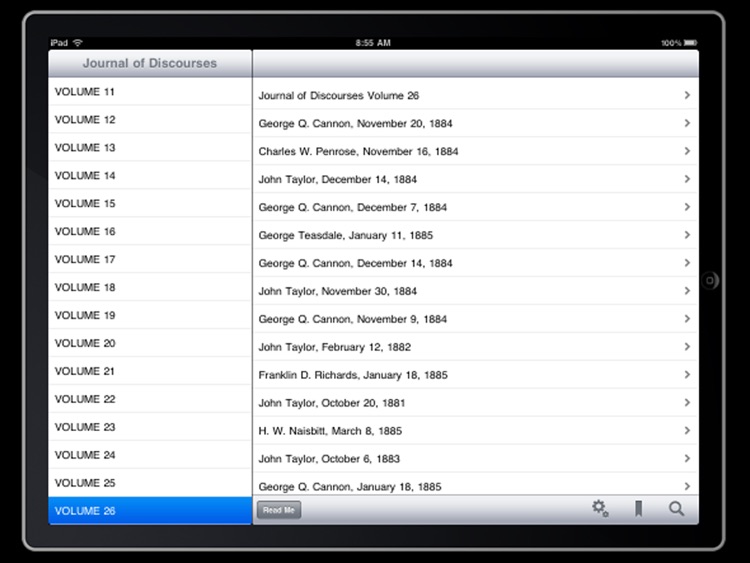
Task: Open John Taylor, February 12, 1882
Action: pos(475,347)
